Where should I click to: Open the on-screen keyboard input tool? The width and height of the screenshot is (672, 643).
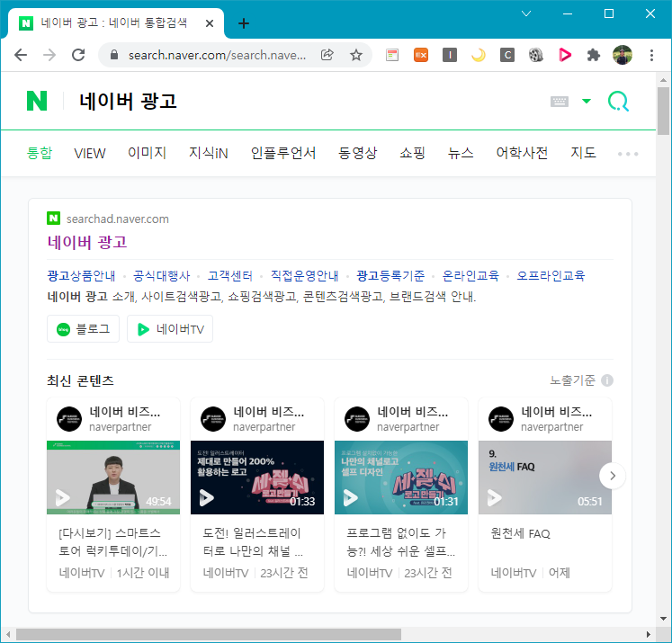coord(560,102)
